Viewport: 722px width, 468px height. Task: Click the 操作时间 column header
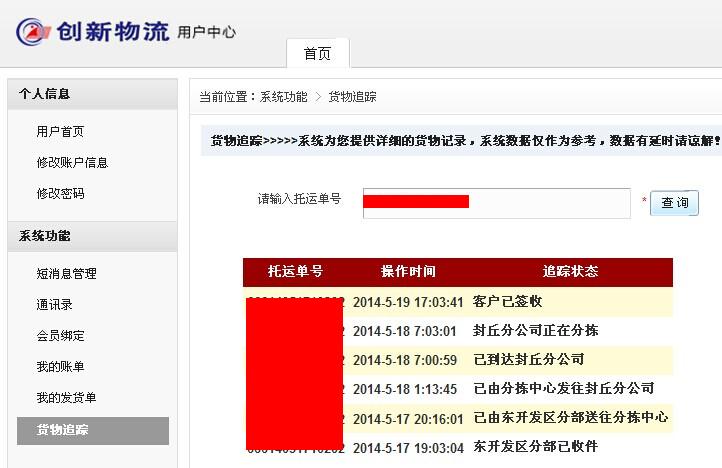click(x=408, y=271)
